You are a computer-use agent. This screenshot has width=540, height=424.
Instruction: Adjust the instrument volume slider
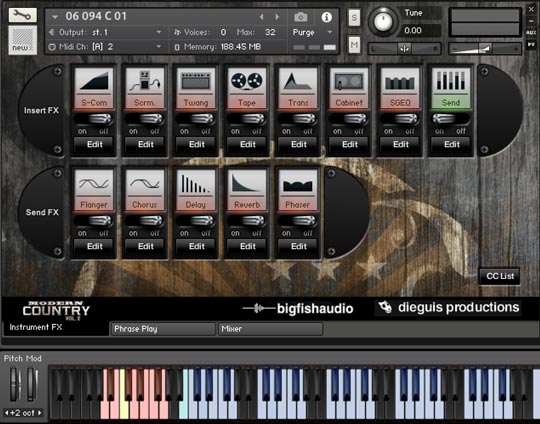[x=485, y=49]
